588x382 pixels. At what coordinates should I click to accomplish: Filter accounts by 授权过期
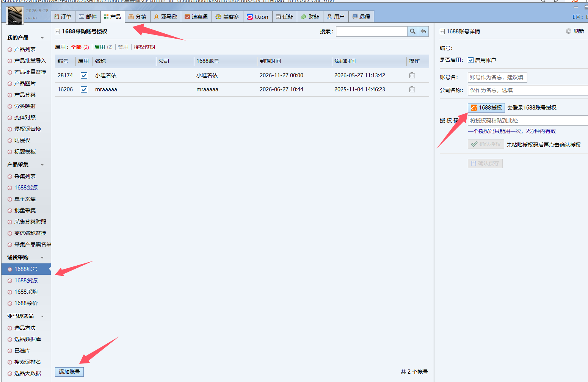144,47
